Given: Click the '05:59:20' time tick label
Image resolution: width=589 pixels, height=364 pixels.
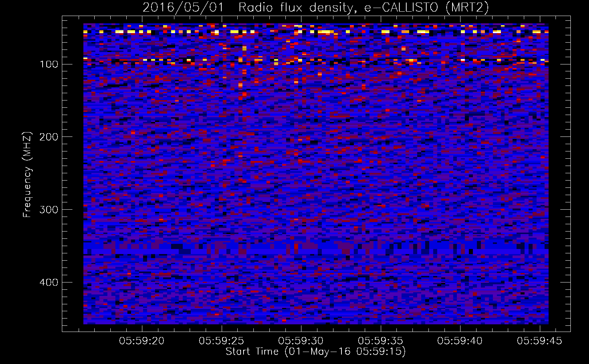Looking at the screenshot, I should point(142,341).
